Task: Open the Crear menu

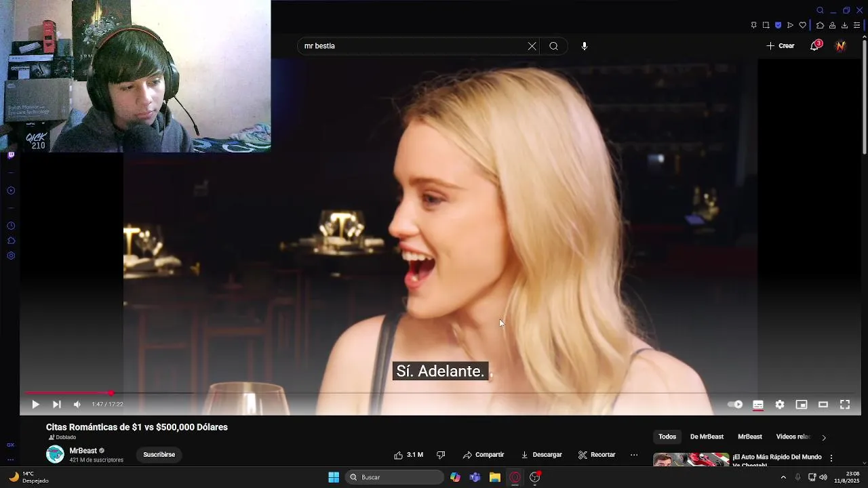Action: tap(781, 46)
